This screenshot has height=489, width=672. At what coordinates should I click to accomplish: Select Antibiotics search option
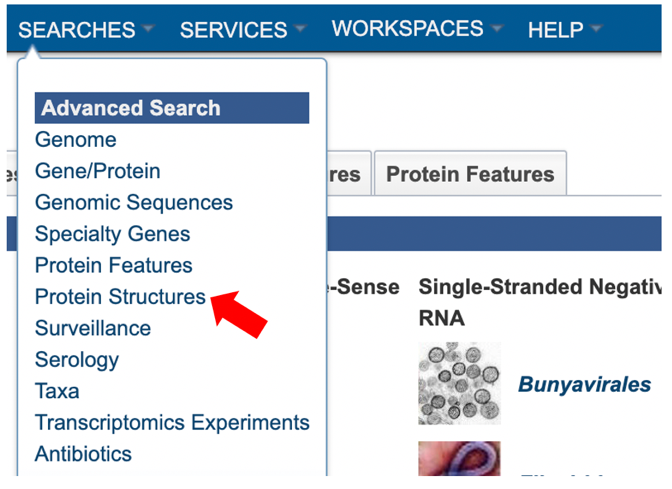(83, 454)
